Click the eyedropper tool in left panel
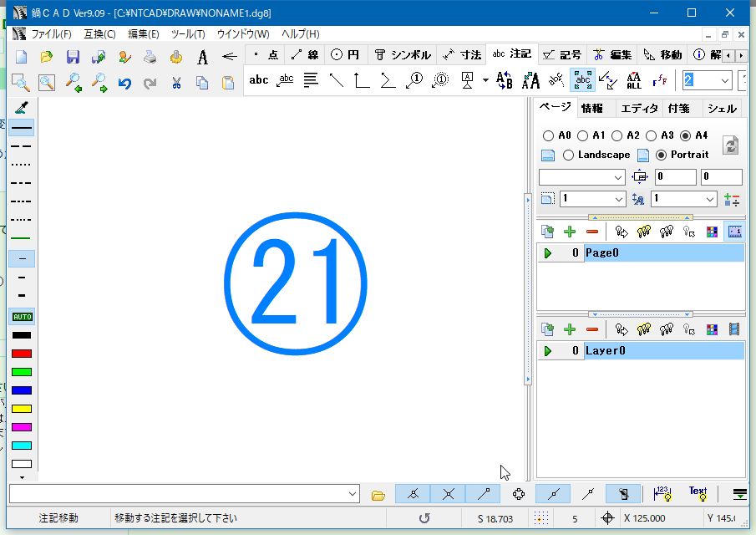Screen dimensions: 756x535 pos(22,107)
